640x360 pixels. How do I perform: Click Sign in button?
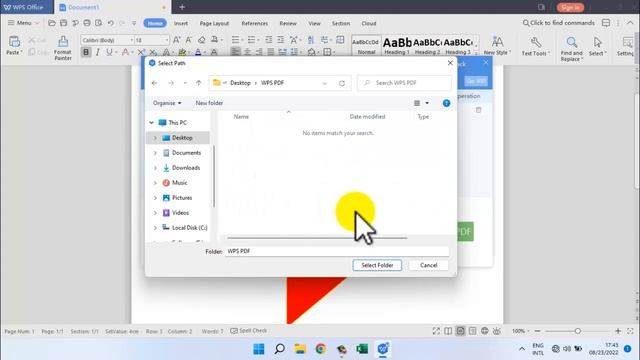570,7
